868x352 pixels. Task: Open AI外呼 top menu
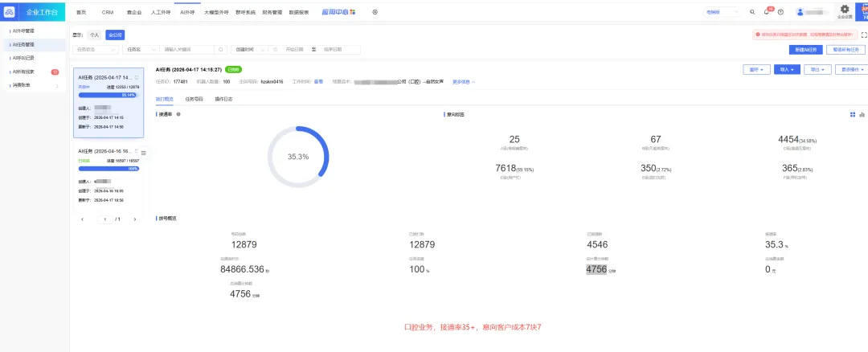(x=188, y=11)
